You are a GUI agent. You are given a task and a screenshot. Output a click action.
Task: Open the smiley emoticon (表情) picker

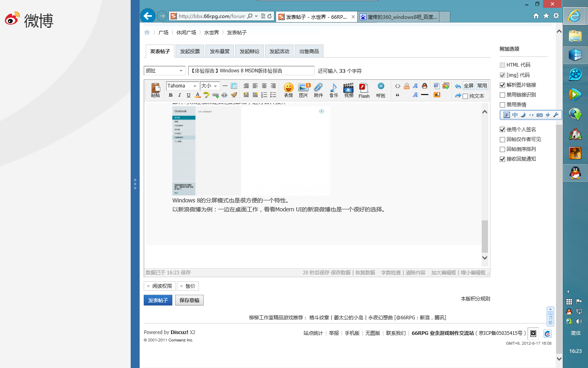pos(289,90)
